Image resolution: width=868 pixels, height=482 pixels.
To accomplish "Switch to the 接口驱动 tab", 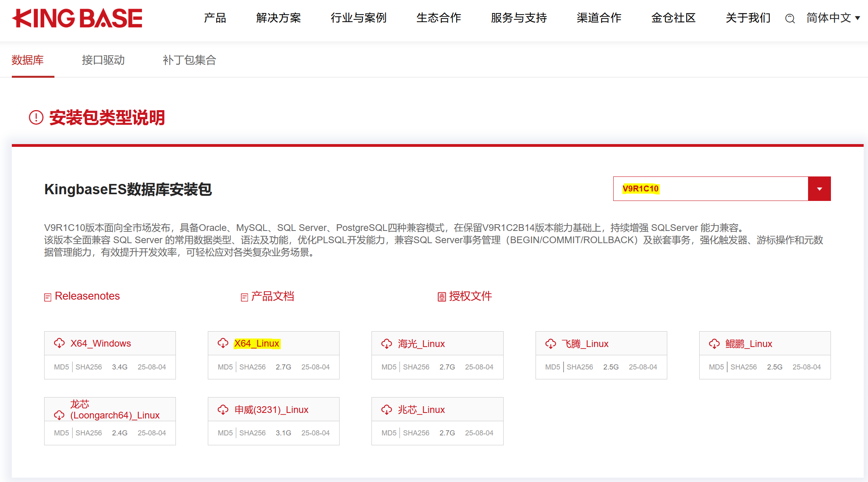I will 103,60.
